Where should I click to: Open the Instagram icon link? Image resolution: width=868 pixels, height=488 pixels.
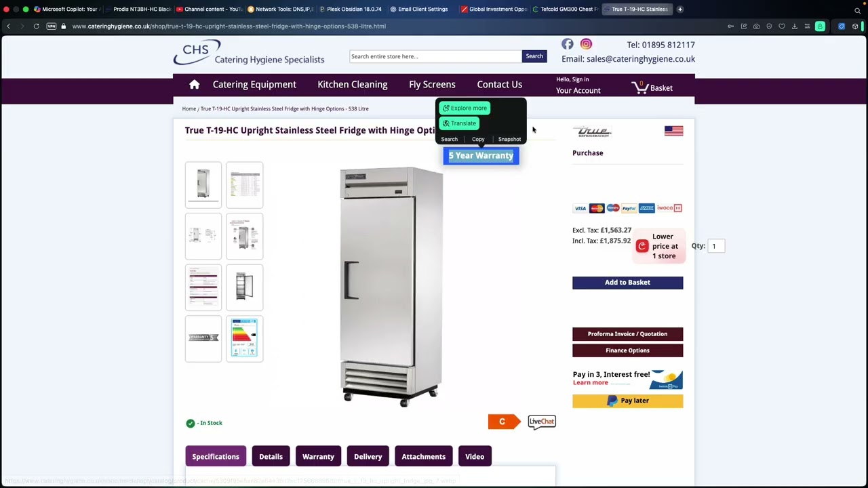586,44
